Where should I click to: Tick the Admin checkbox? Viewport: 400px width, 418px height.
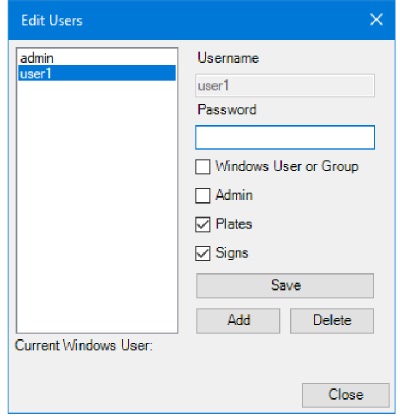203,196
